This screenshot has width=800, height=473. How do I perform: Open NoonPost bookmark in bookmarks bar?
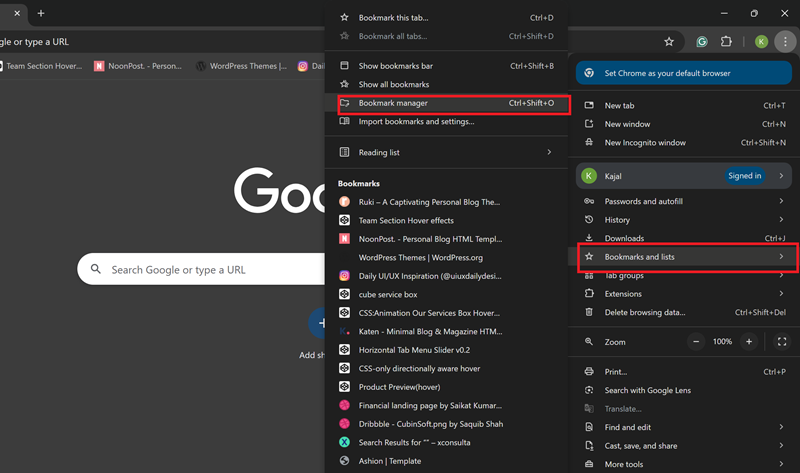[x=138, y=66]
